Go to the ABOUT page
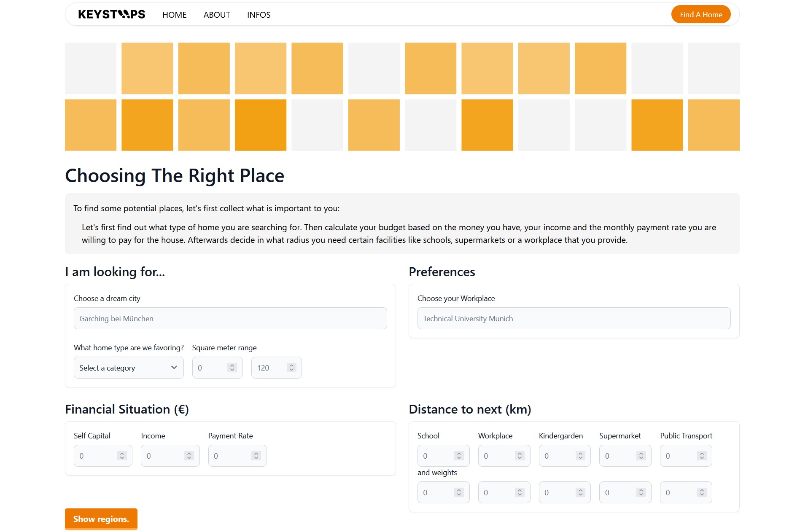Viewport: 800px width, 532px height. click(x=216, y=15)
